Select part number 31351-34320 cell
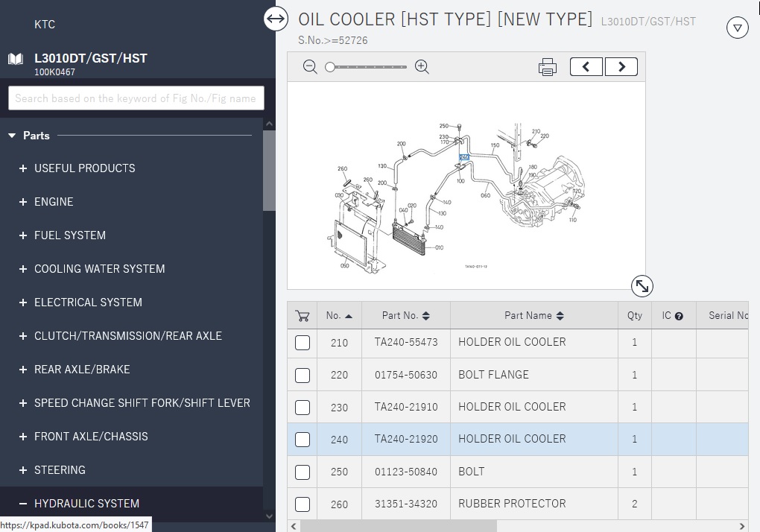Image resolution: width=760 pixels, height=532 pixels. (x=406, y=504)
